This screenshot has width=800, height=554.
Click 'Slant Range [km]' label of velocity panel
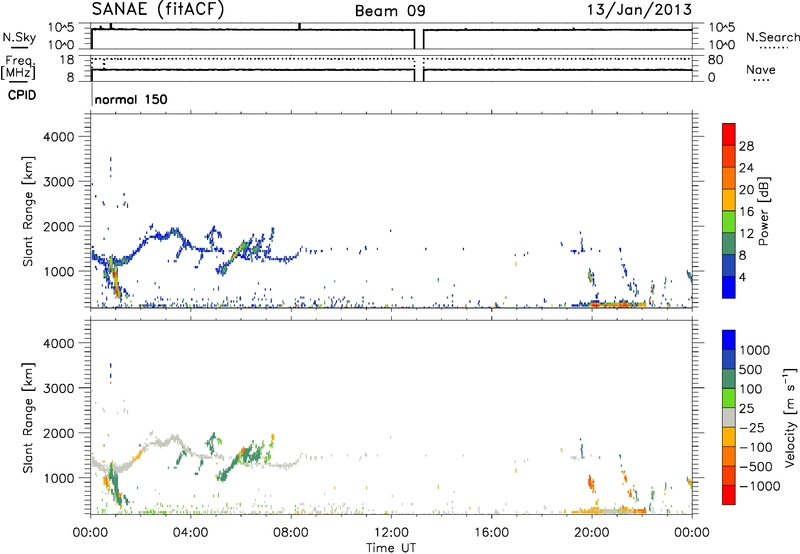pyautogui.click(x=28, y=417)
